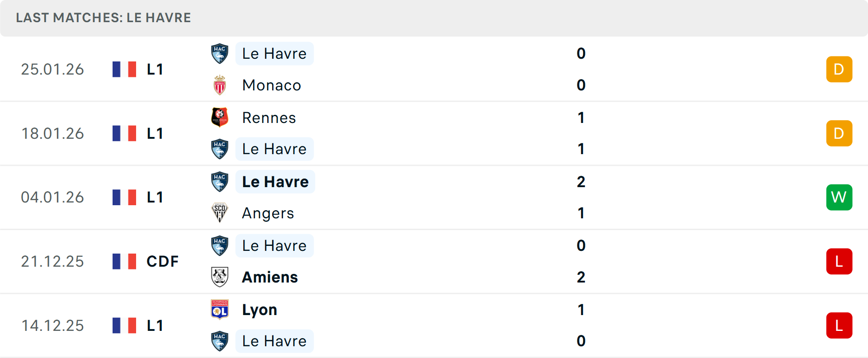Click the date 18.01.26

[x=52, y=133]
